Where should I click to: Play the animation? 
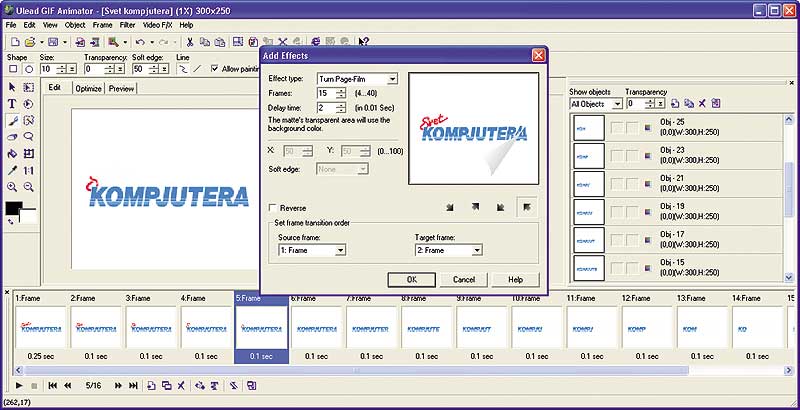click(x=19, y=386)
